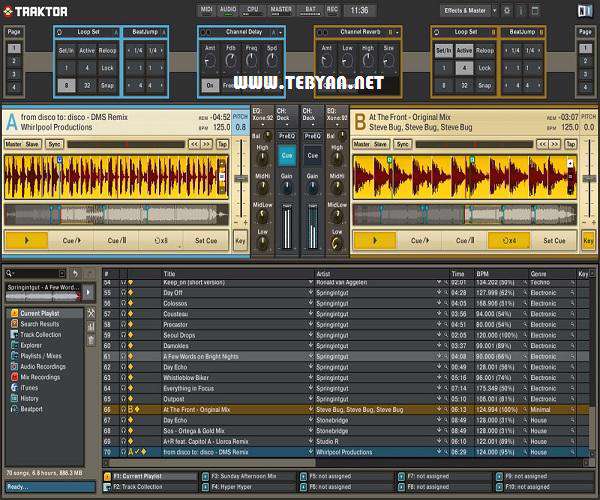
Task: Toggle Channel Delay On button
Action: pyautogui.click(x=210, y=85)
